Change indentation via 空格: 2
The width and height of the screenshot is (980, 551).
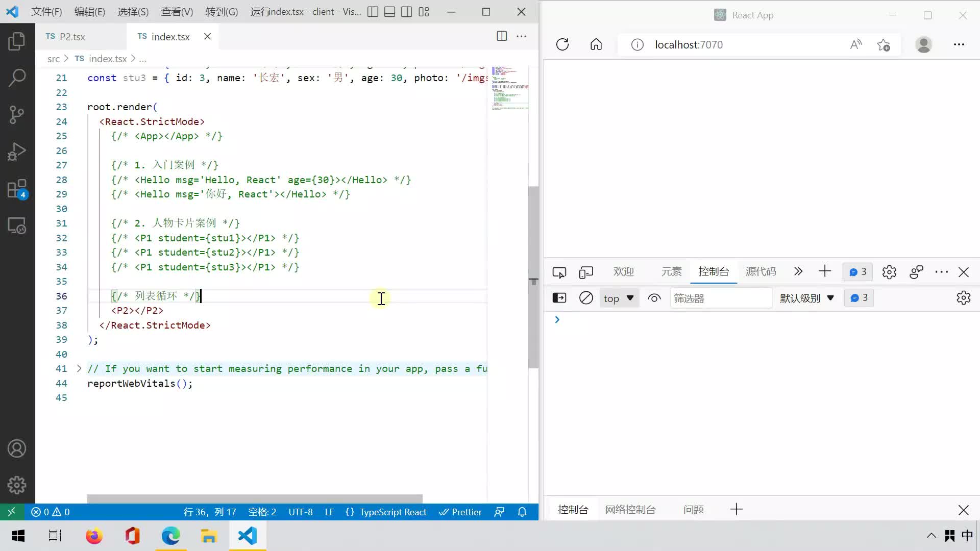(262, 512)
